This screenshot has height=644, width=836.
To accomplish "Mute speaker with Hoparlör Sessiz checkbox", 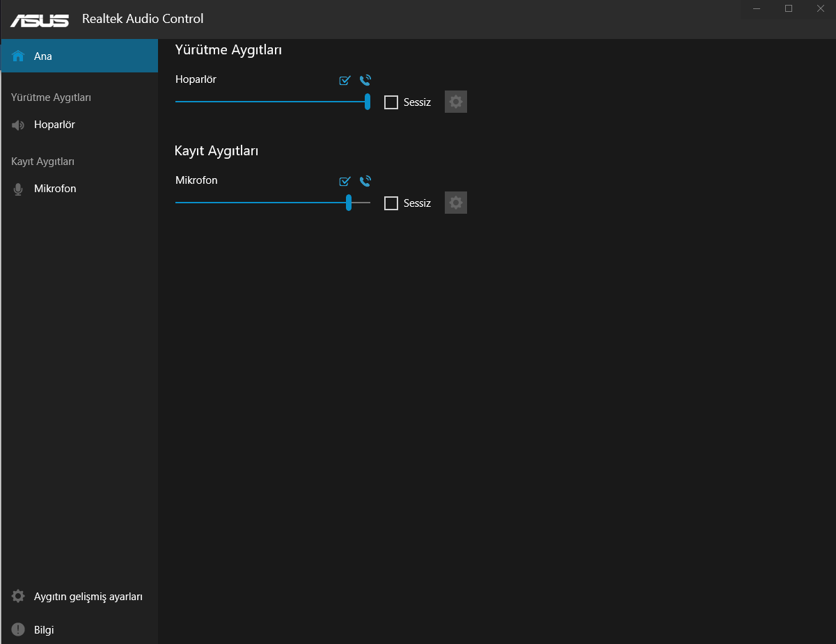I will coord(391,102).
